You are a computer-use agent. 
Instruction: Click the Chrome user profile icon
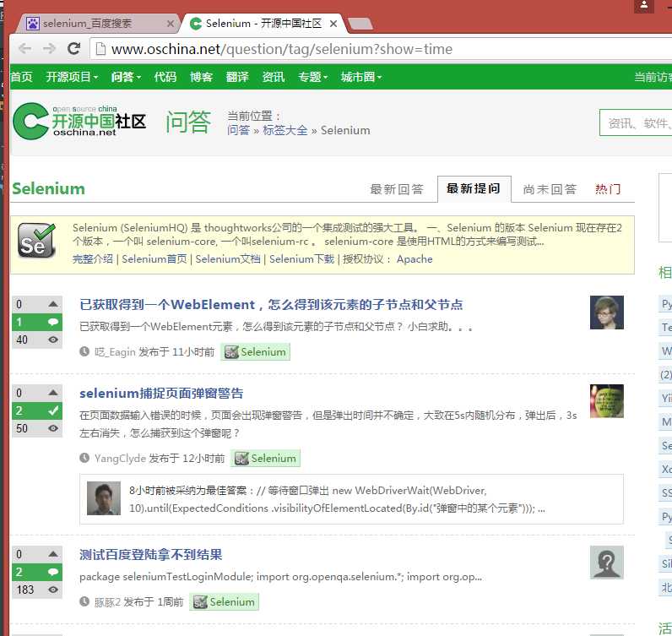(643, 6)
